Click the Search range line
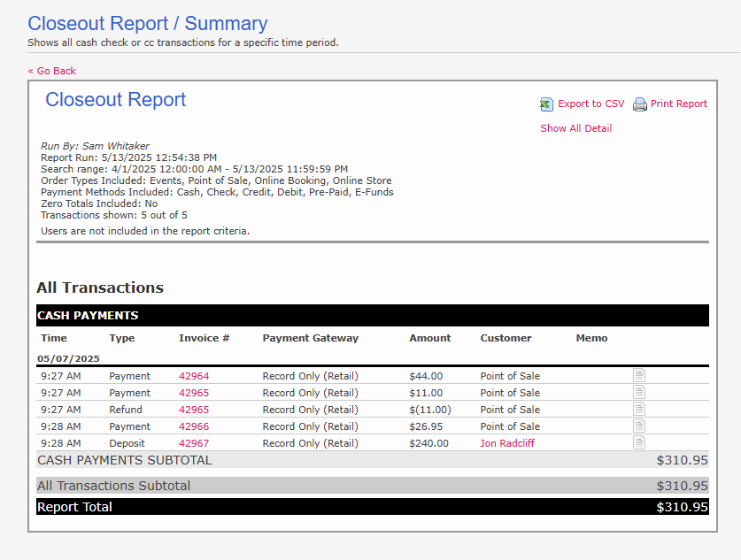The height and width of the screenshot is (560, 741). click(194, 169)
